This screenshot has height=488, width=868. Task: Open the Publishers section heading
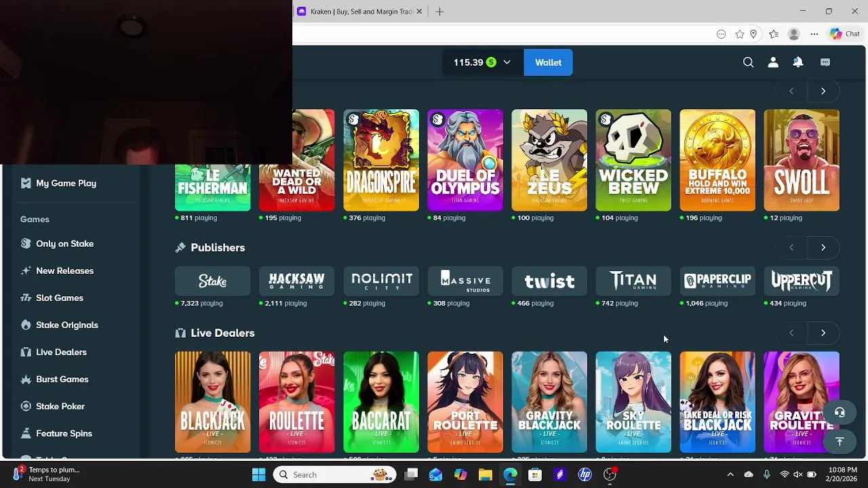pos(217,247)
